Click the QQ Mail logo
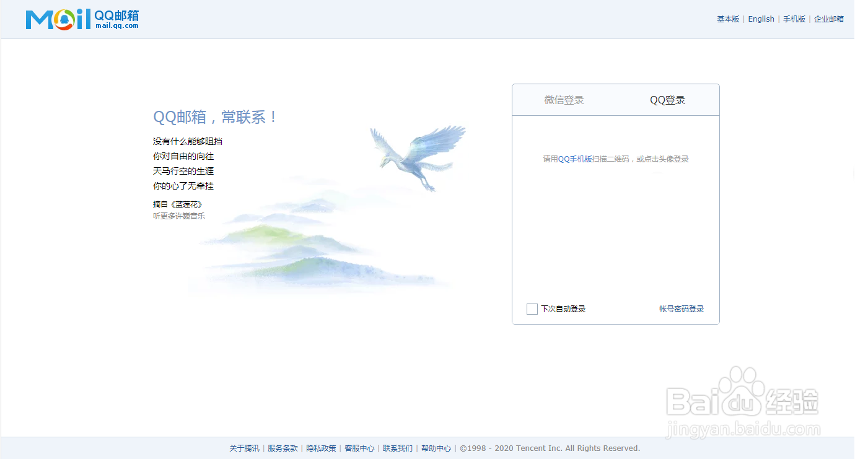The height and width of the screenshot is (459, 868). point(82,19)
